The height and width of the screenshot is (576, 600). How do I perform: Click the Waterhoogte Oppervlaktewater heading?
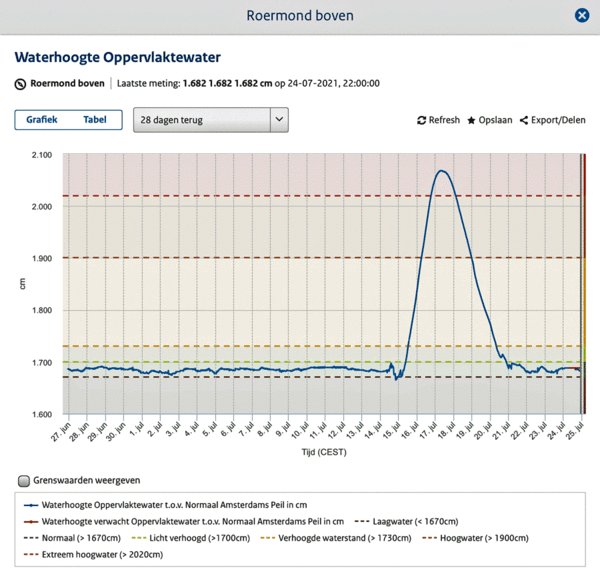coord(117,57)
